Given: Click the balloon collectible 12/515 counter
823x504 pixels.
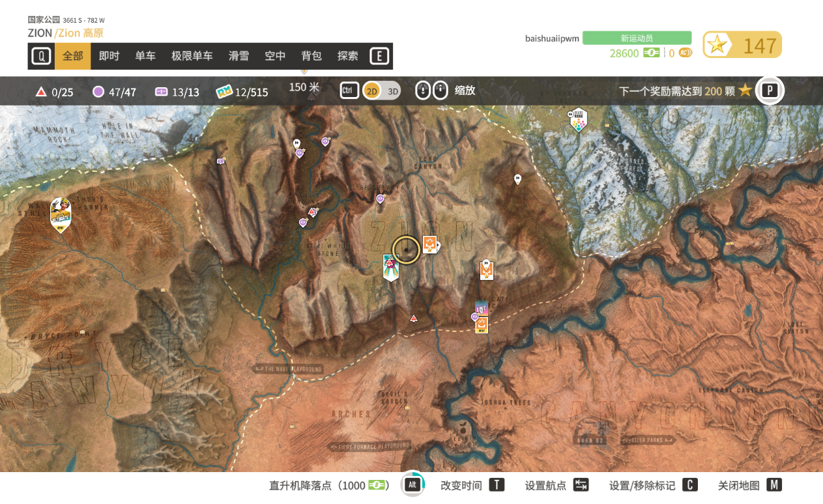Looking at the screenshot, I should coord(242,92).
